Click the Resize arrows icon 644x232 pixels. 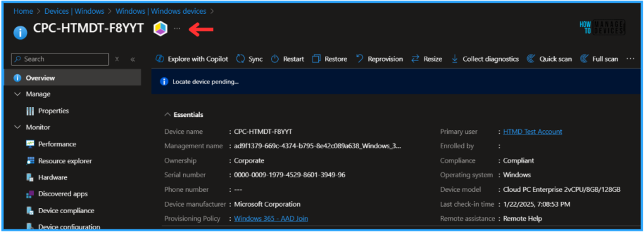point(416,59)
